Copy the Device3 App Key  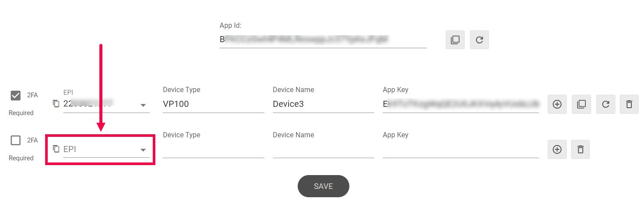582,104
